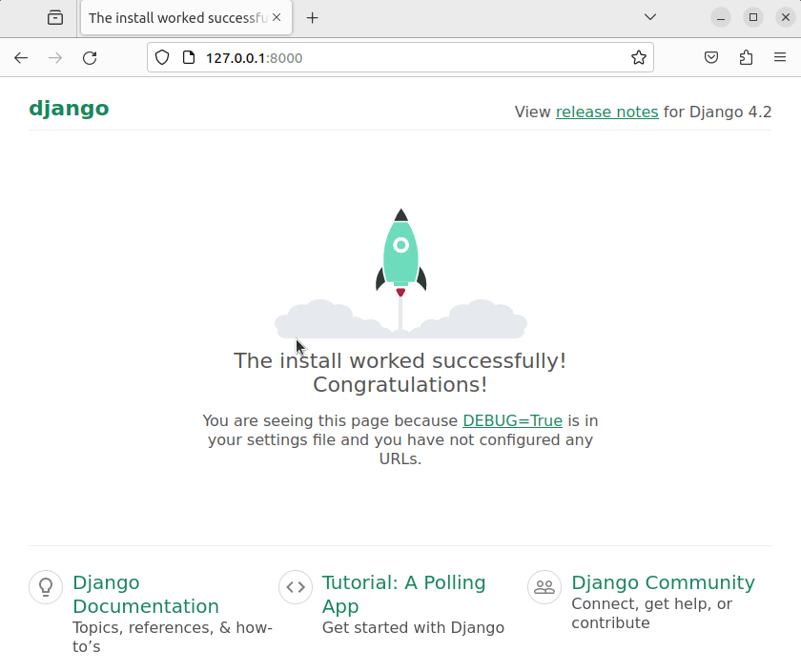This screenshot has height=672, width=801.
Task: Go back with the browser back arrow
Action: [21, 58]
